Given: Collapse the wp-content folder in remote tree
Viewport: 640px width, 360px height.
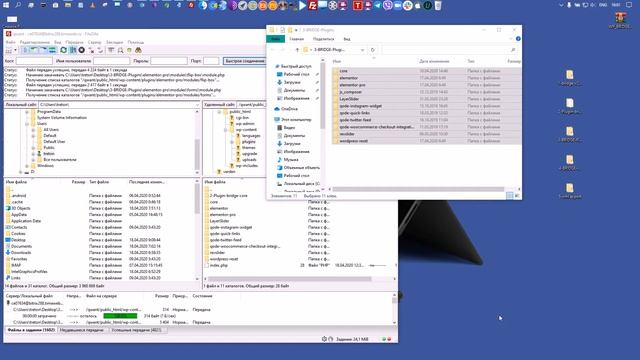Looking at the screenshot, I should click(x=225, y=130).
